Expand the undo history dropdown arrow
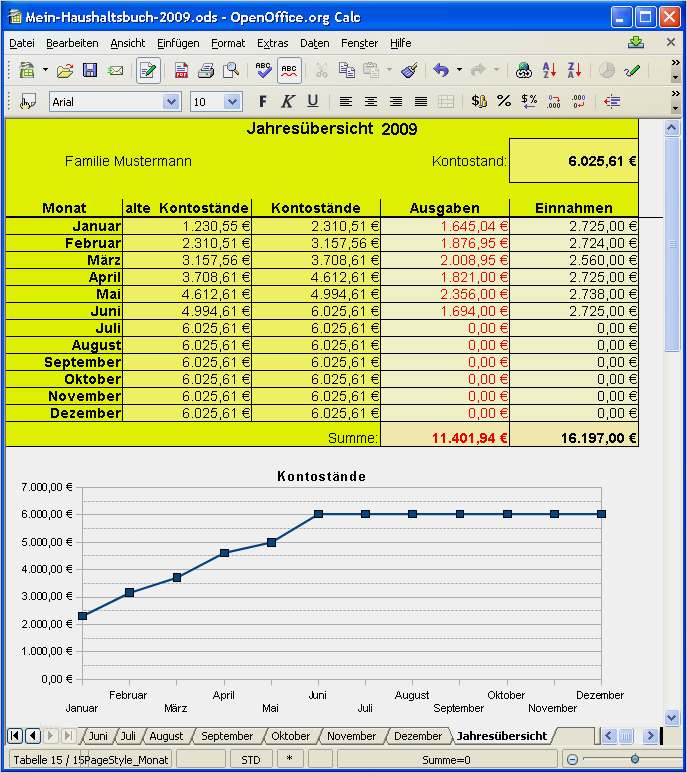This screenshot has width=687, height=773. click(x=459, y=71)
